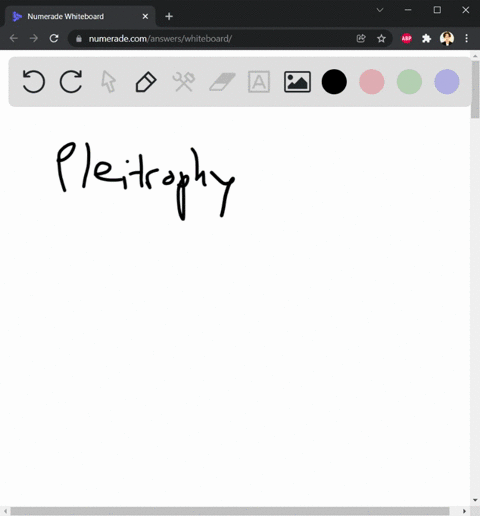Select the pointer selection tool

pos(109,82)
